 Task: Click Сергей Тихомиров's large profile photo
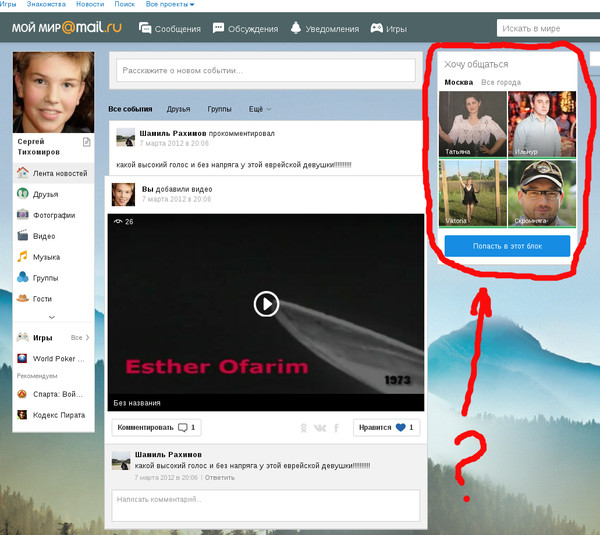(54, 92)
